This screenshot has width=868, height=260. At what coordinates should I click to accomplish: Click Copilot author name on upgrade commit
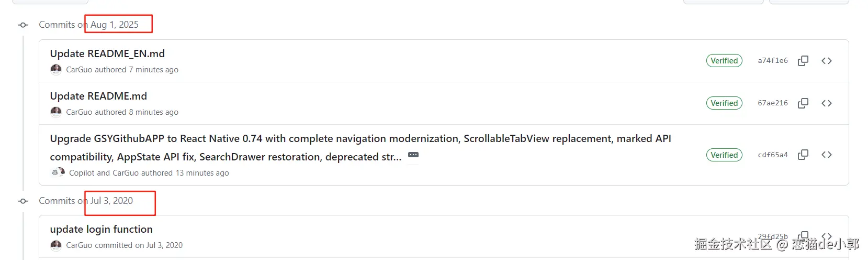82,173
